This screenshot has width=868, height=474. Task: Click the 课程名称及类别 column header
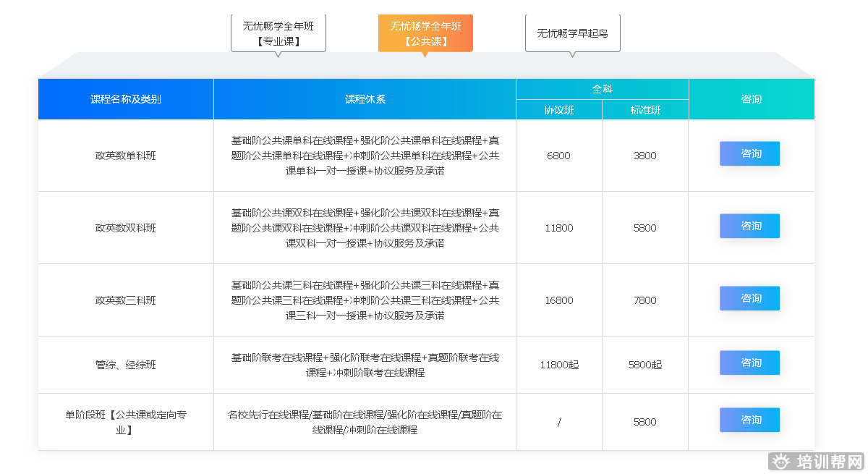click(x=126, y=99)
